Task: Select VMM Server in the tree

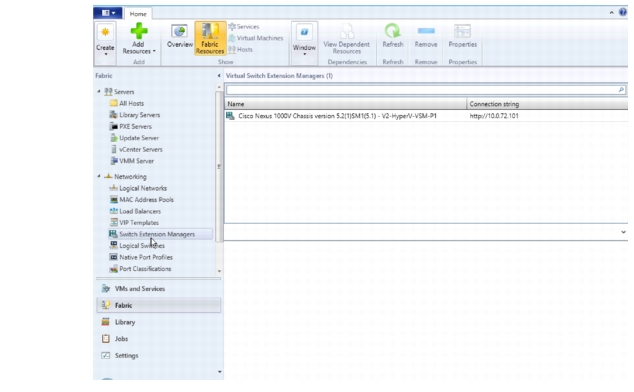Action: (x=132, y=161)
